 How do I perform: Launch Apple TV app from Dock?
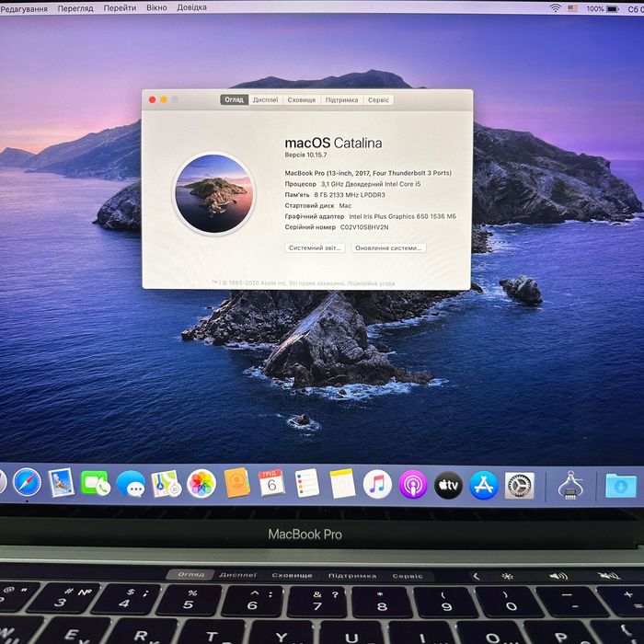point(449,485)
